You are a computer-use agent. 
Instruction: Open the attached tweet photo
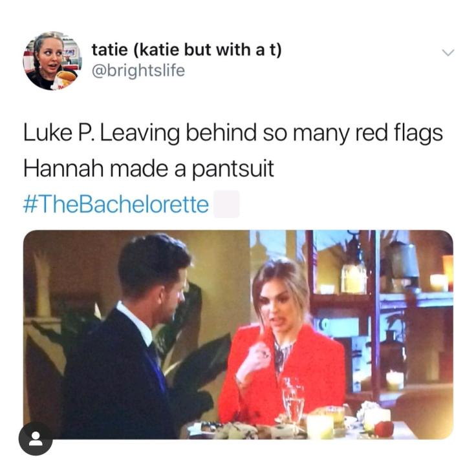[x=238, y=335]
